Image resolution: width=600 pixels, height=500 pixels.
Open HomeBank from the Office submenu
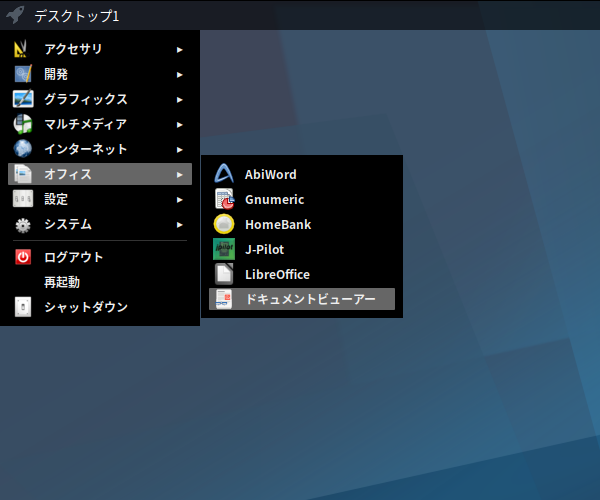tap(302, 224)
